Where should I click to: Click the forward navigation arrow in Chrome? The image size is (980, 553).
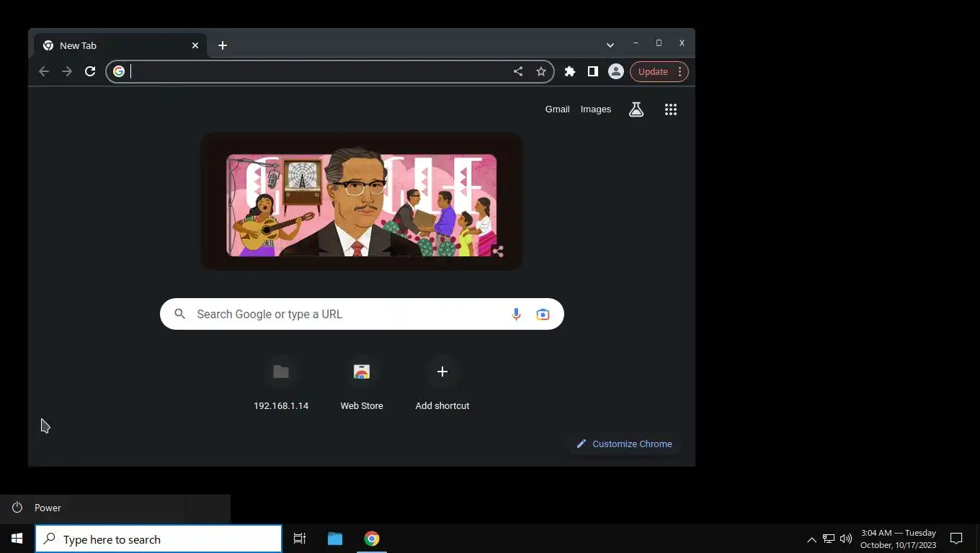coord(67,71)
